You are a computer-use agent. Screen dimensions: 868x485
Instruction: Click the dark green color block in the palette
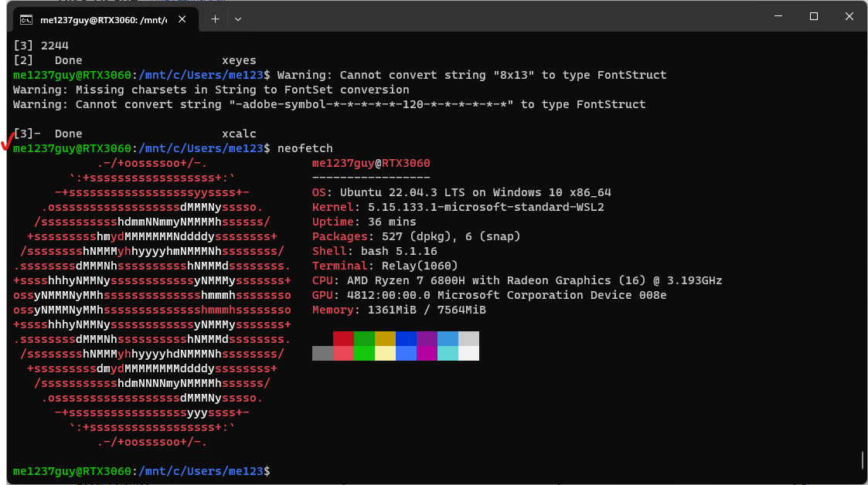point(364,338)
